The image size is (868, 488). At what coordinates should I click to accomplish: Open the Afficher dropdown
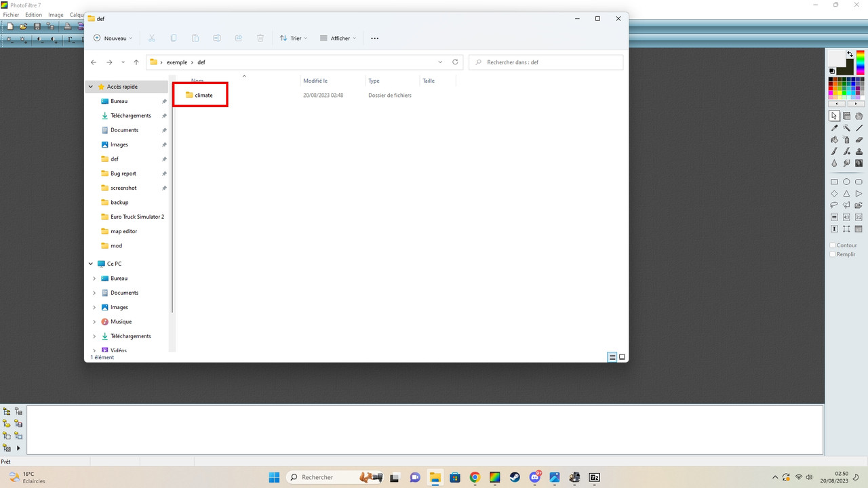point(337,38)
